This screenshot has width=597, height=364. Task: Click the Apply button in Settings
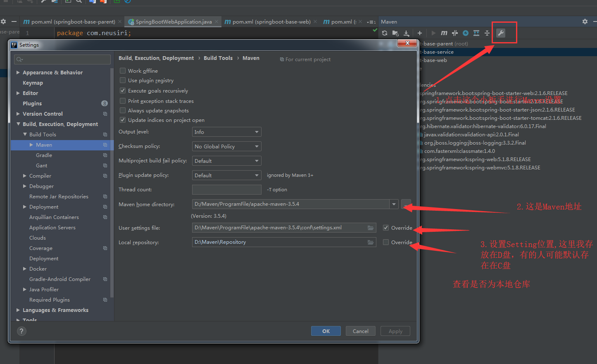point(395,331)
